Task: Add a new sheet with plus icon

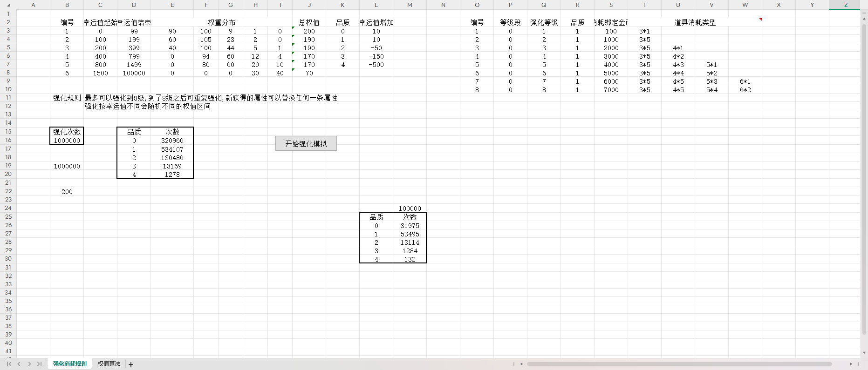Action: (131, 364)
